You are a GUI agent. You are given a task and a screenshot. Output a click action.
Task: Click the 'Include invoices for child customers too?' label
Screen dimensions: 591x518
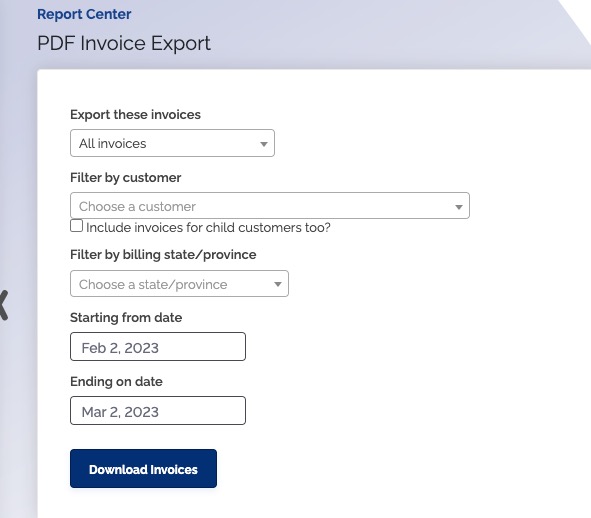(x=208, y=228)
